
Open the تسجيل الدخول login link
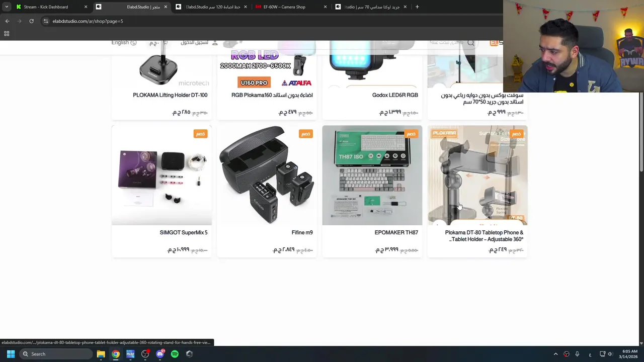(199, 43)
